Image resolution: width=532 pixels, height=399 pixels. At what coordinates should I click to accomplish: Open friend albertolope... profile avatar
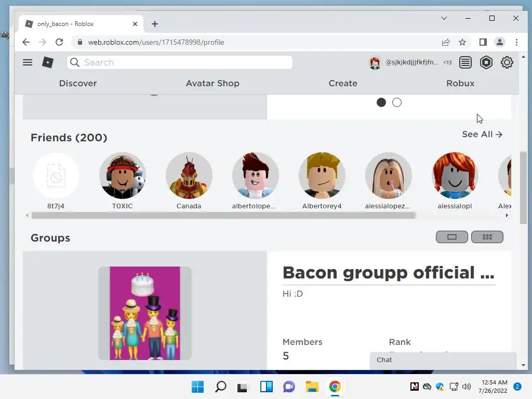256,176
